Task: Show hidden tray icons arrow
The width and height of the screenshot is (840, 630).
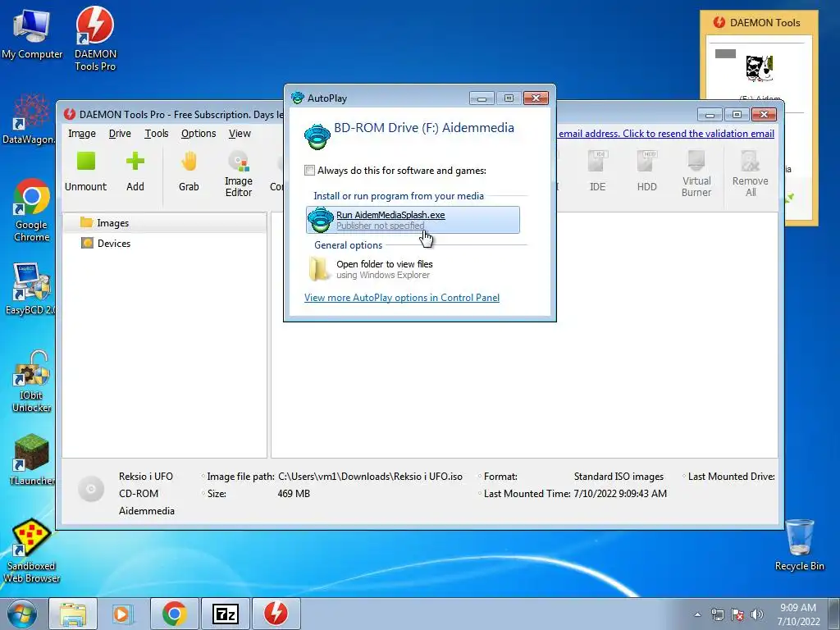Action: [697, 614]
